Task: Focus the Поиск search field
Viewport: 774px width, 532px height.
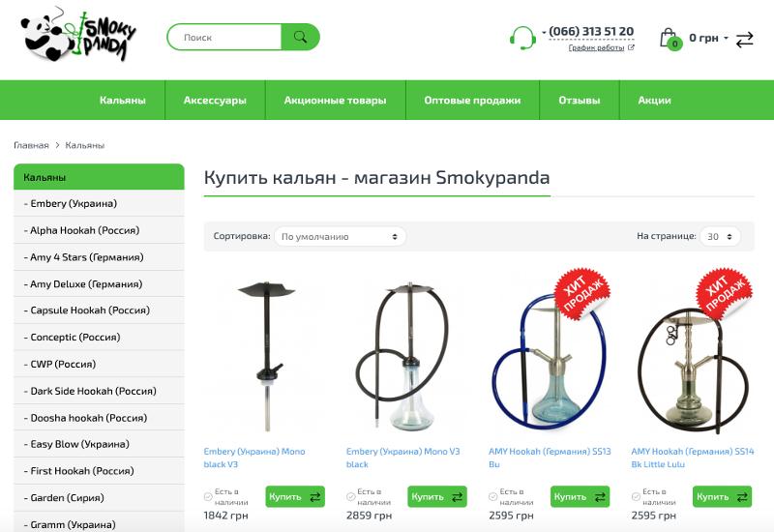Action: [224, 37]
